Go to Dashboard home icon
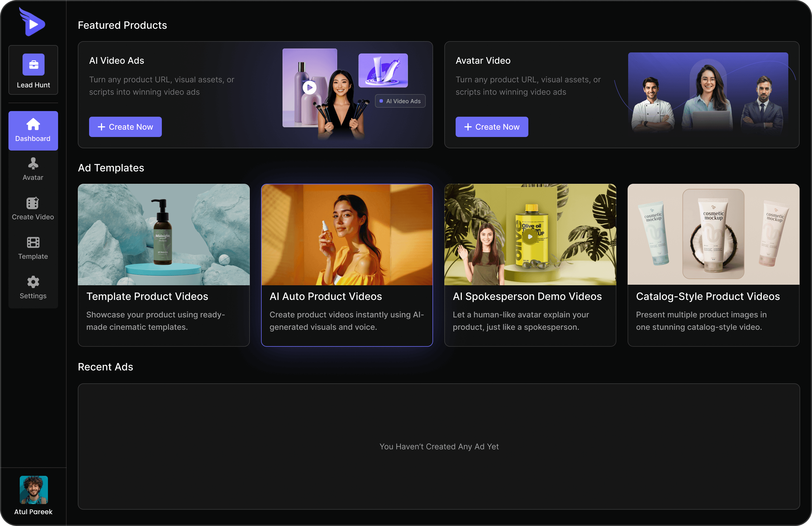 point(33,124)
